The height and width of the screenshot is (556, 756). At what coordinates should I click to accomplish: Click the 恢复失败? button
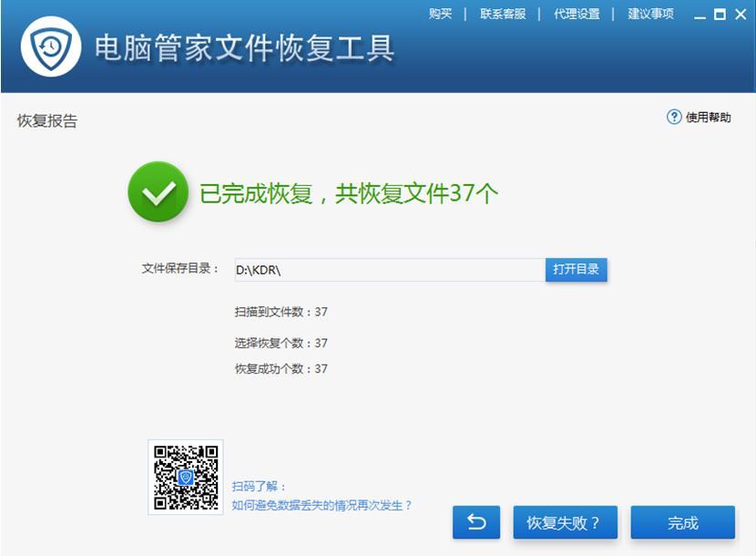pos(566,522)
